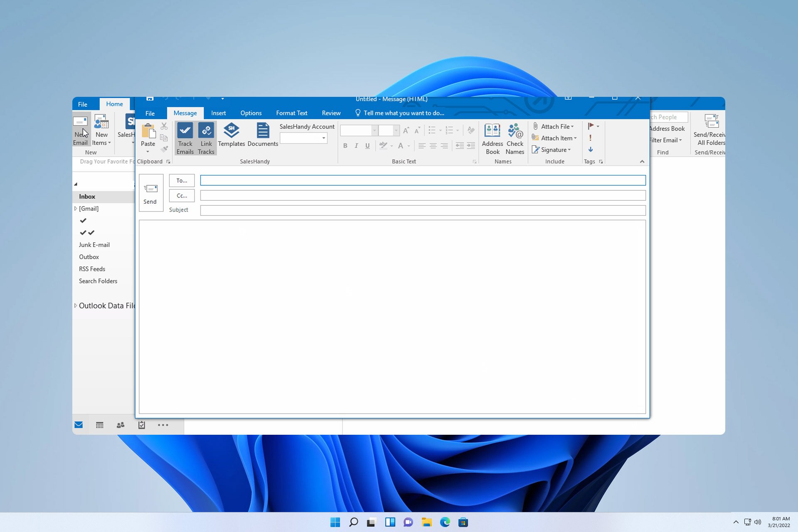This screenshot has width=798, height=532.
Task: Open the font name dropdown
Action: (x=374, y=131)
